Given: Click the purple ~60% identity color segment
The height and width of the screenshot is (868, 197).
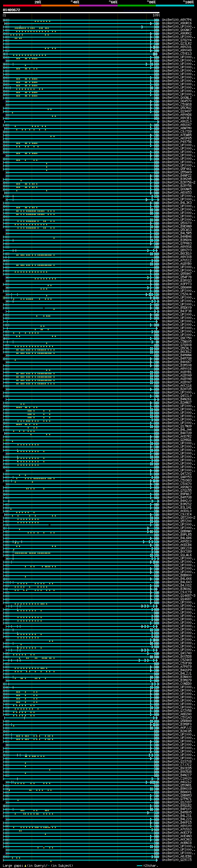Looking at the screenshot, I should (99, 6).
